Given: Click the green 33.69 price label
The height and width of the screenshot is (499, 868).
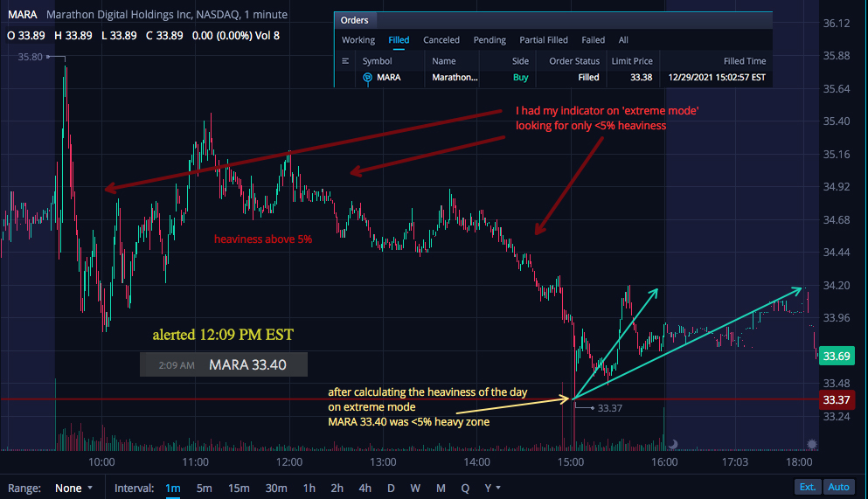Looking at the screenshot, I should click(837, 356).
